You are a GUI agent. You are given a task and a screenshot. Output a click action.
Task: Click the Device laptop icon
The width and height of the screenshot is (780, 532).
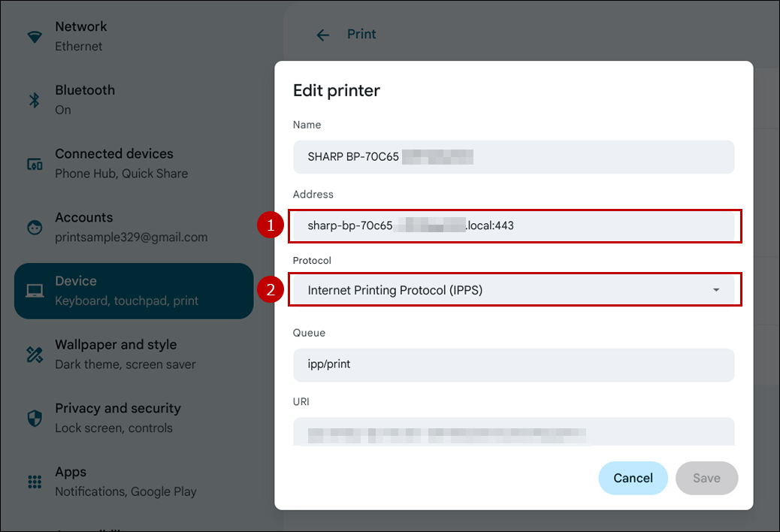(35, 291)
